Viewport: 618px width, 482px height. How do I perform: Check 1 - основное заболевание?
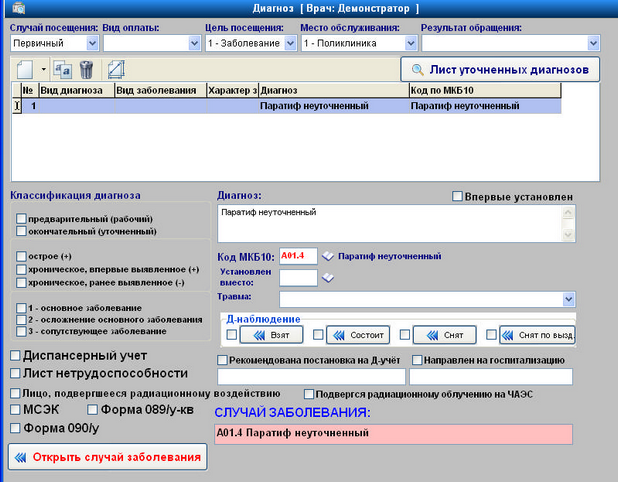pyautogui.click(x=21, y=308)
